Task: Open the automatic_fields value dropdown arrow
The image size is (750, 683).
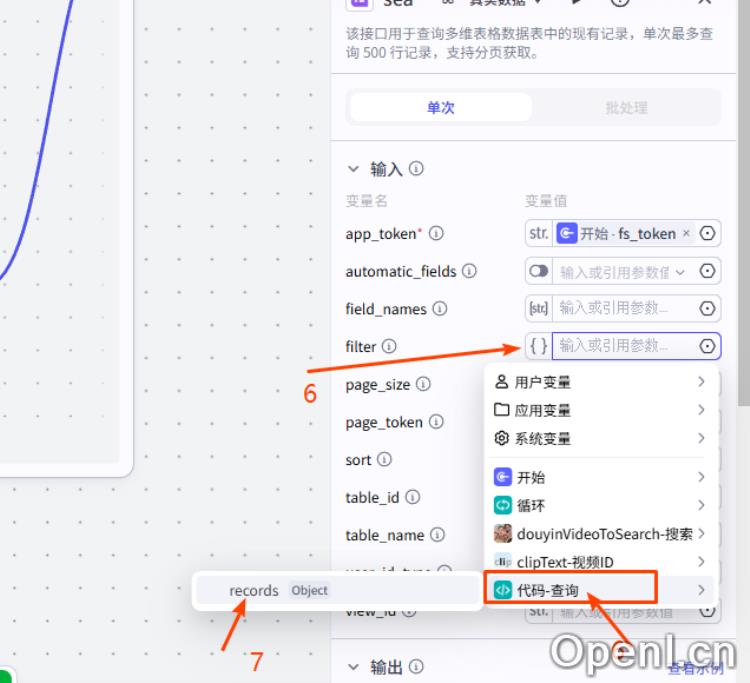Action: click(680, 272)
